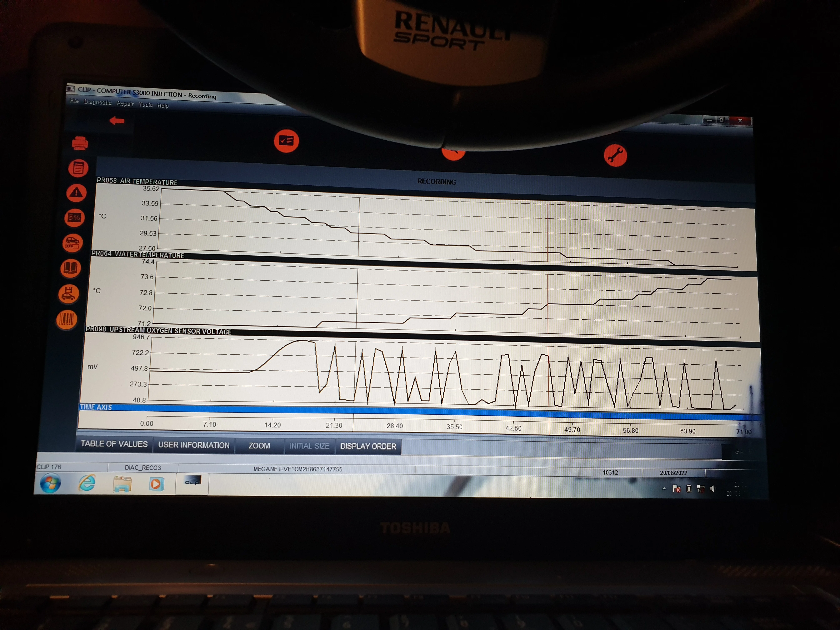
Task: Click USER INFORMATION button
Action: pyautogui.click(x=194, y=445)
